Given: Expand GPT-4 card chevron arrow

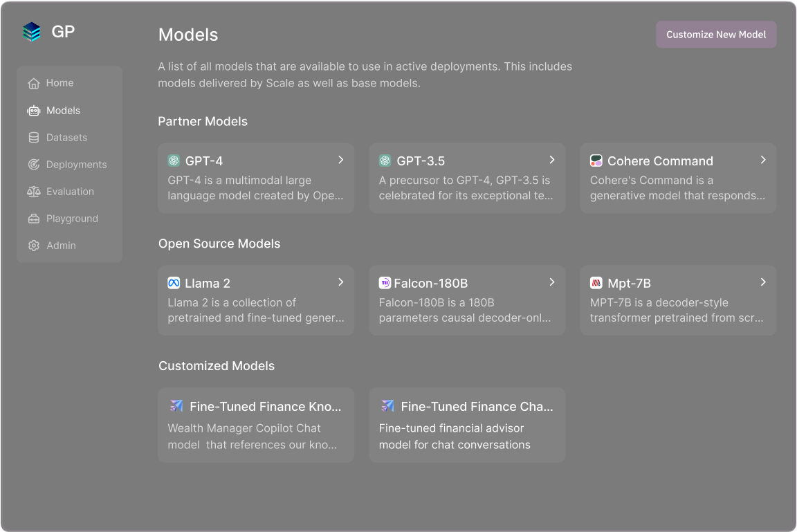Looking at the screenshot, I should tap(341, 160).
